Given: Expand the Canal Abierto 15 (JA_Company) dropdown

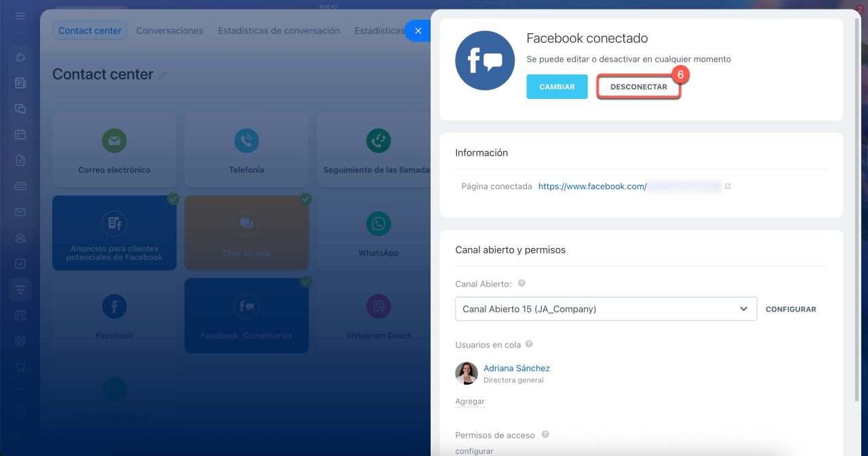Looking at the screenshot, I should tap(606, 309).
